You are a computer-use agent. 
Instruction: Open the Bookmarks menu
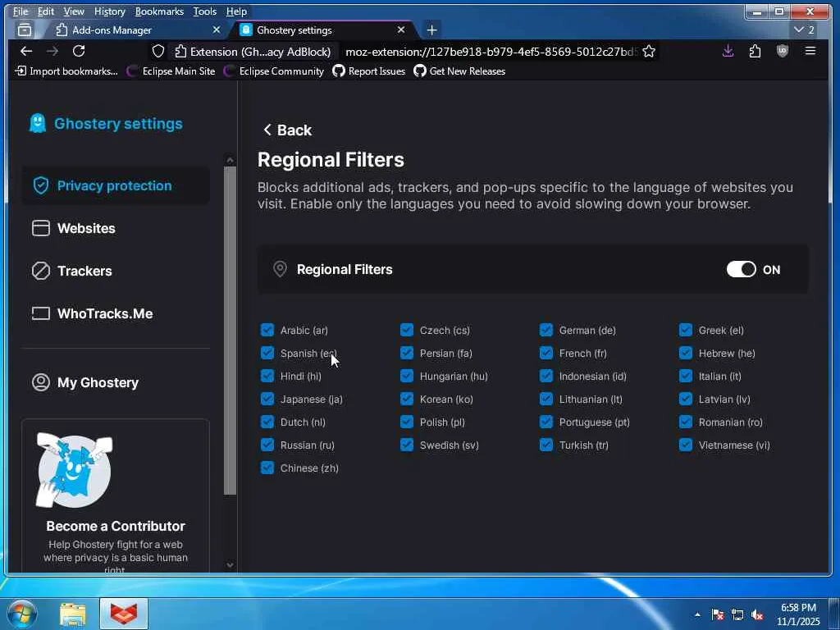[x=159, y=11]
